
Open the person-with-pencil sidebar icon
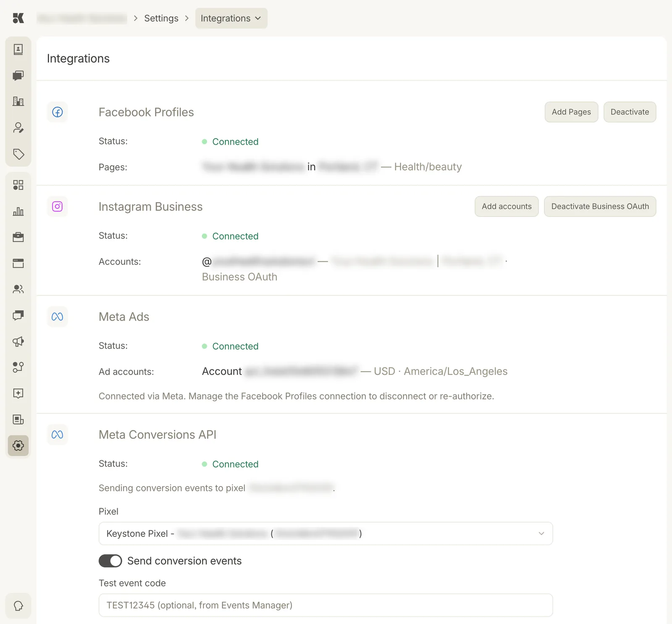click(18, 128)
